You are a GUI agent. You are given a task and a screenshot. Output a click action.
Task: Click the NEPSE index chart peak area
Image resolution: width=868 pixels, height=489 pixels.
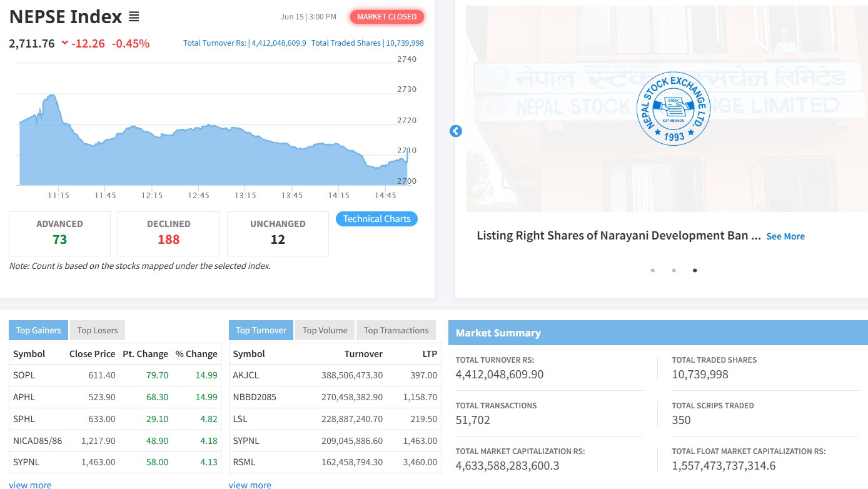pos(51,98)
